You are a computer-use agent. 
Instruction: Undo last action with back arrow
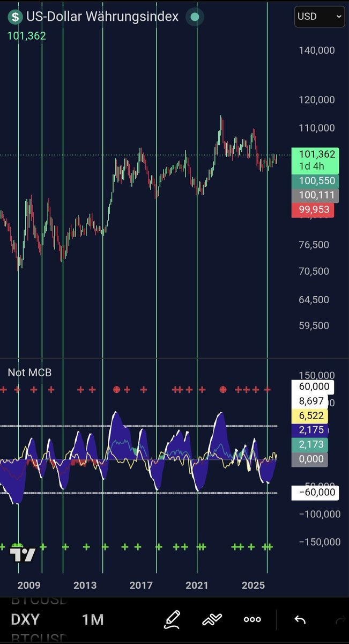(300, 620)
